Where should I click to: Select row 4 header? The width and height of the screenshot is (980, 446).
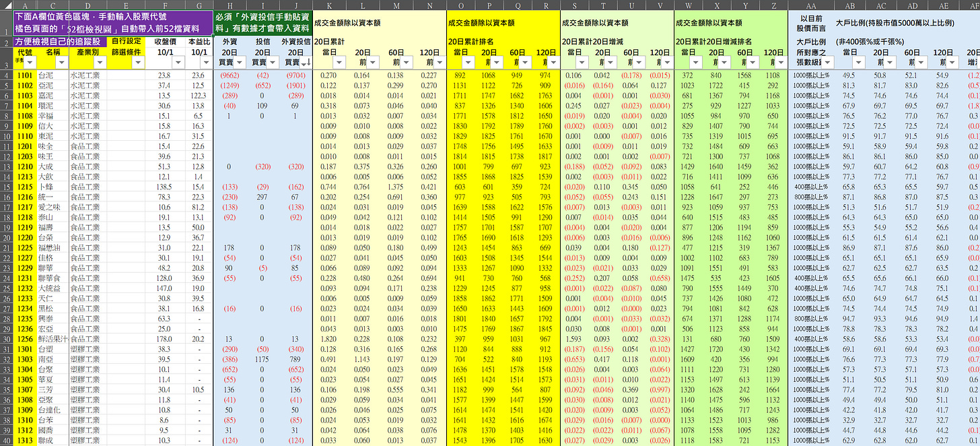pos(6,75)
